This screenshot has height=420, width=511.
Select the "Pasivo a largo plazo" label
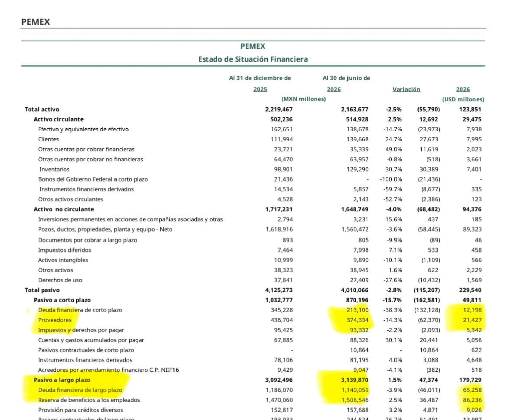pyautogui.click(x=62, y=380)
